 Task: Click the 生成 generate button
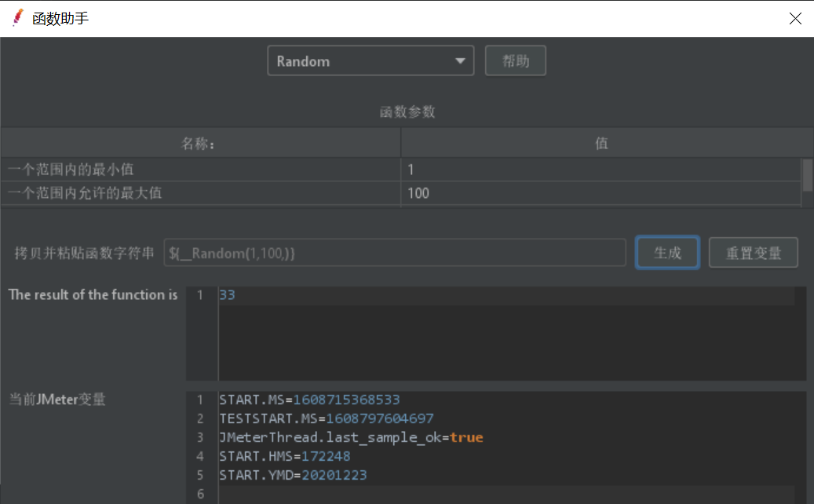point(667,253)
